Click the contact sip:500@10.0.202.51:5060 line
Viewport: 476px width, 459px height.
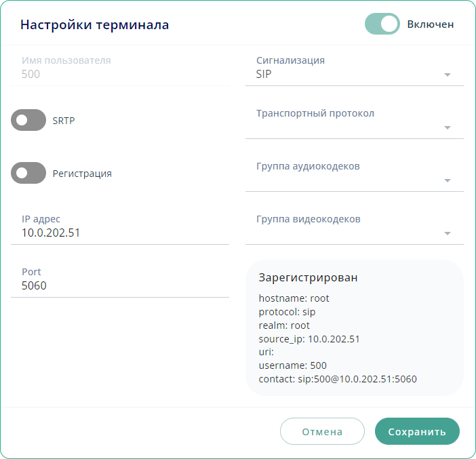click(x=338, y=378)
